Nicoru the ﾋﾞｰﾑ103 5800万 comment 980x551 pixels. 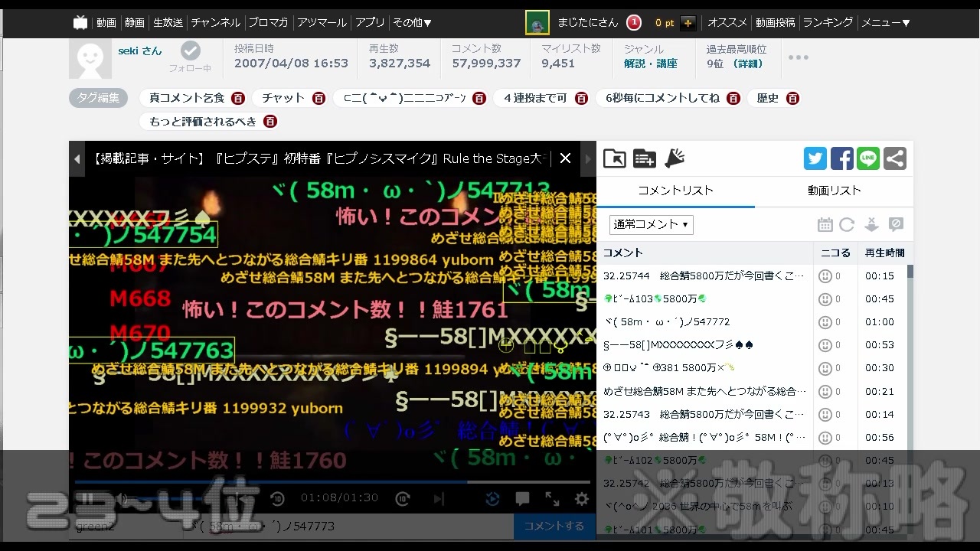coord(825,299)
